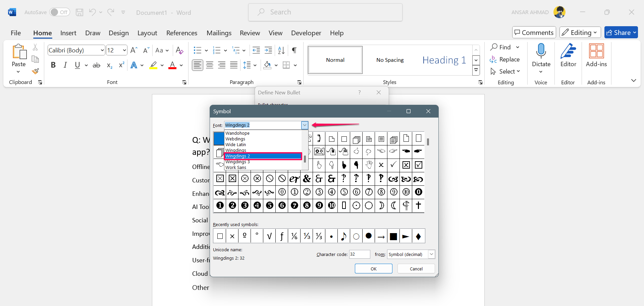The image size is (644, 306).
Task: Click Replace in Editing group
Action: 505,59
